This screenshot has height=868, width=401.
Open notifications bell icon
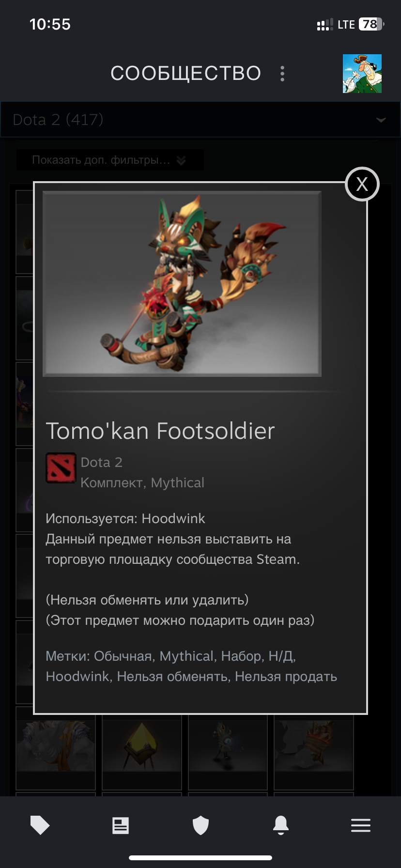click(281, 825)
